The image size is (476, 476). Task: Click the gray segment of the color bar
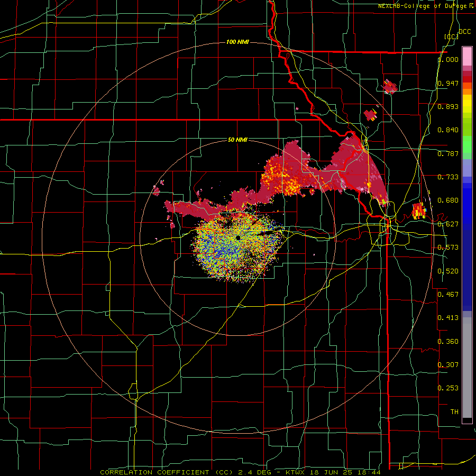click(x=467, y=368)
